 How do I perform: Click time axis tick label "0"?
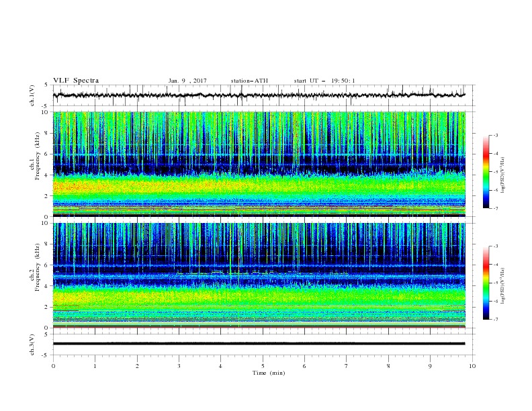click(53, 366)
